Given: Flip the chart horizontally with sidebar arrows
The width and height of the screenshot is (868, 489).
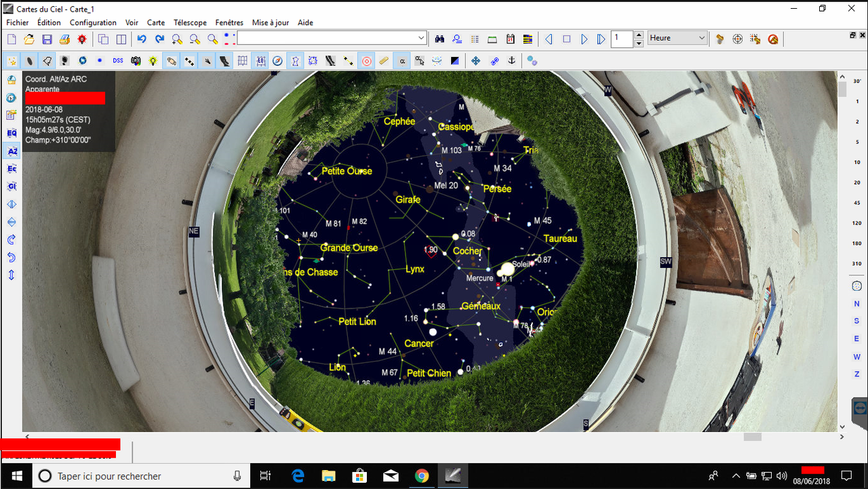Looking at the screenshot, I should point(12,204).
